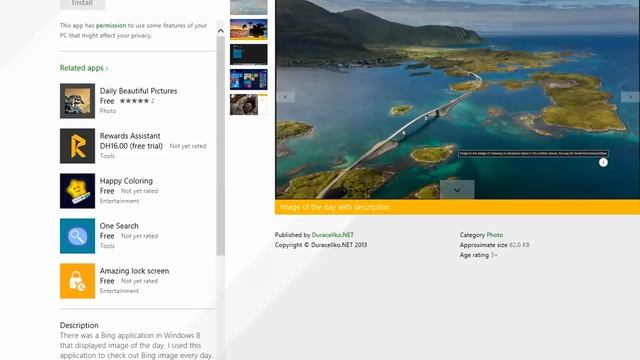Show the previous screenshot with left arrow
Viewport: 640px width, 360px height.
(x=285, y=97)
